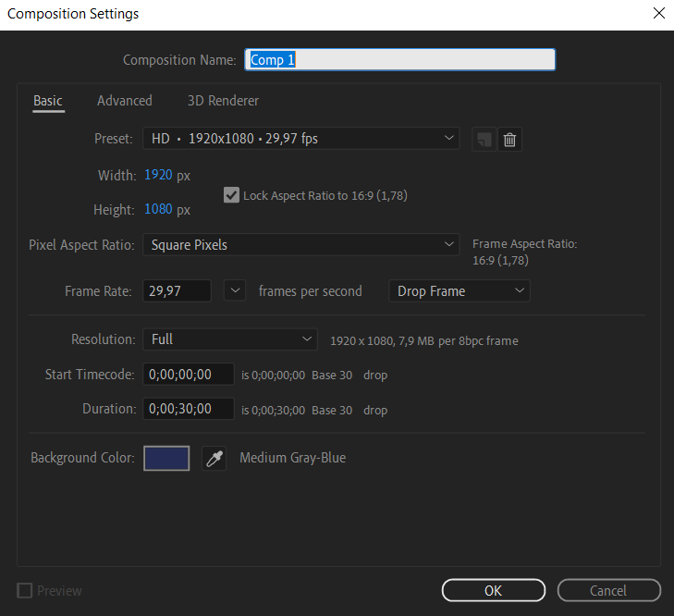Confirm settings with the OK button
Viewport: 674px width, 616px height.
494,590
